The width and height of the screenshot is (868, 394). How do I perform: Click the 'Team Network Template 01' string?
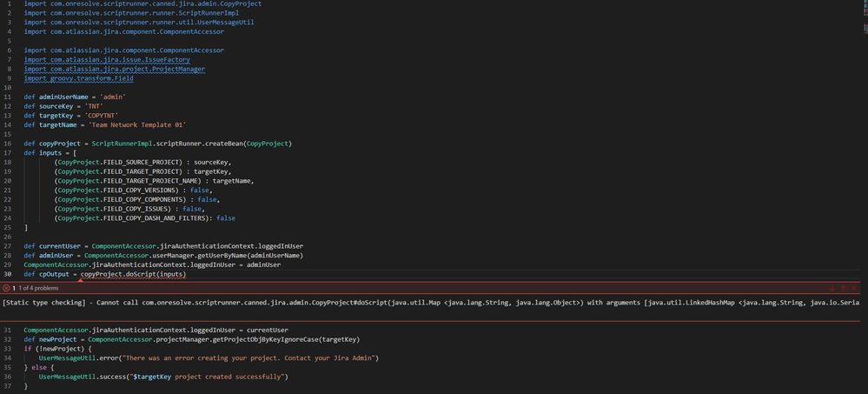pos(136,125)
